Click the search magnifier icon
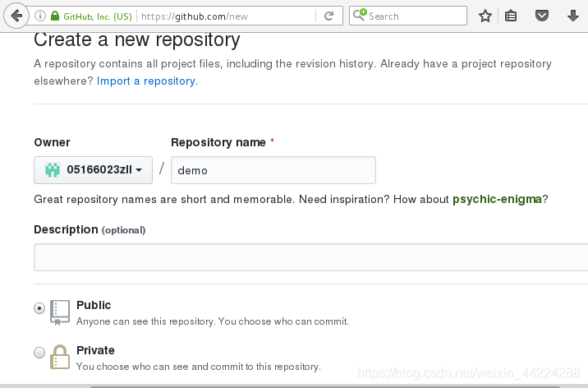Viewport: 588px width, 388px height. tap(360, 15)
